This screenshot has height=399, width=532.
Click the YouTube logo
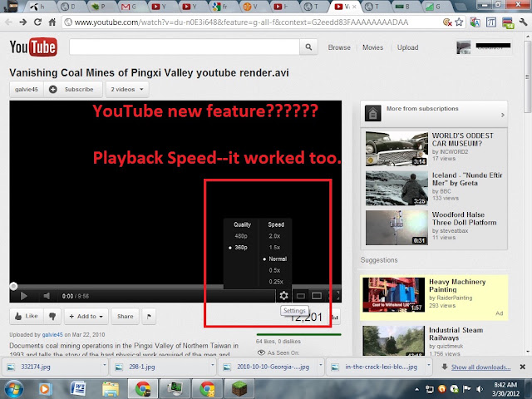click(x=33, y=47)
